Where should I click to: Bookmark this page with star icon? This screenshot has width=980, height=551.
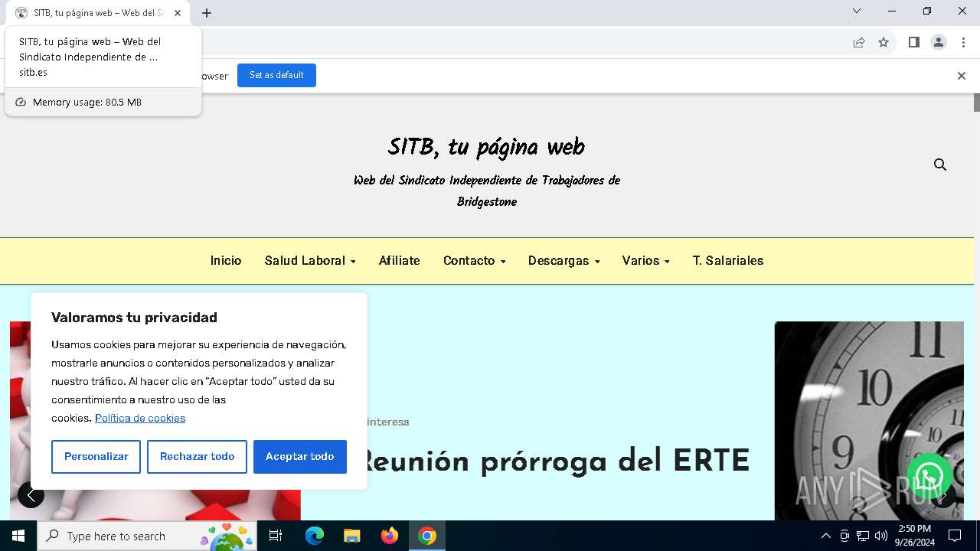pos(884,42)
